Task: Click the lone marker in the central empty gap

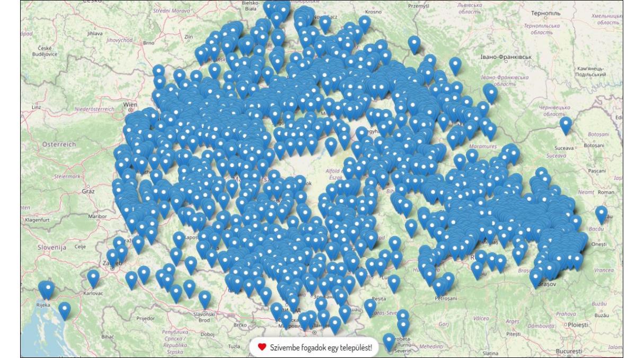Action: (331, 145)
